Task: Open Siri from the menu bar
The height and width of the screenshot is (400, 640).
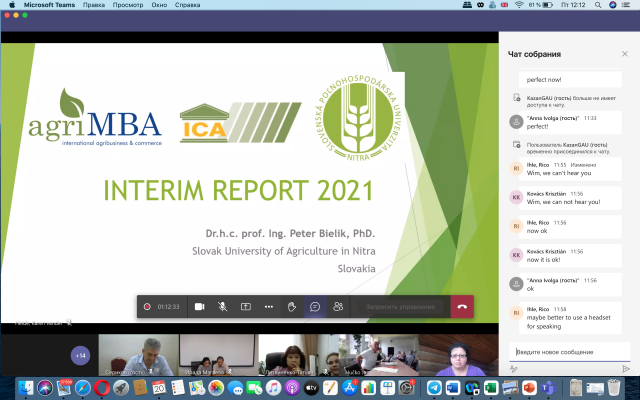Action: [x=612, y=5]
